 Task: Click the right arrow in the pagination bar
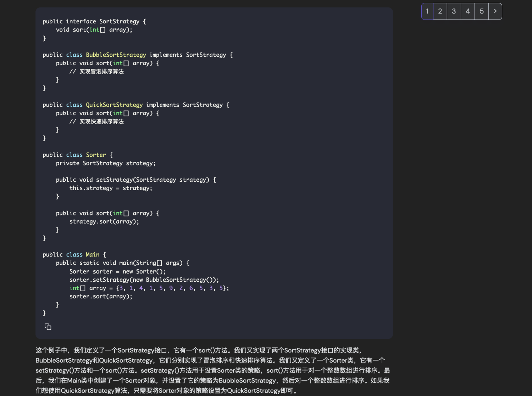(x=495, y=11)
